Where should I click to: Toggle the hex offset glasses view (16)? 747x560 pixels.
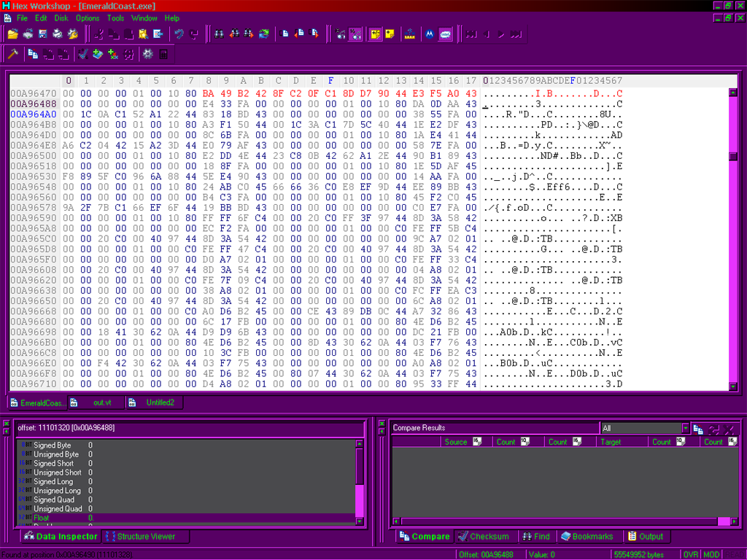(355, 34)
